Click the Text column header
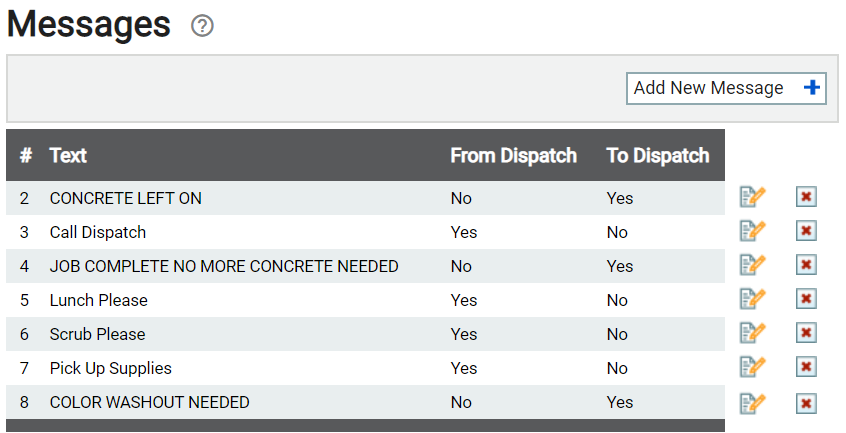 (68, 155)
